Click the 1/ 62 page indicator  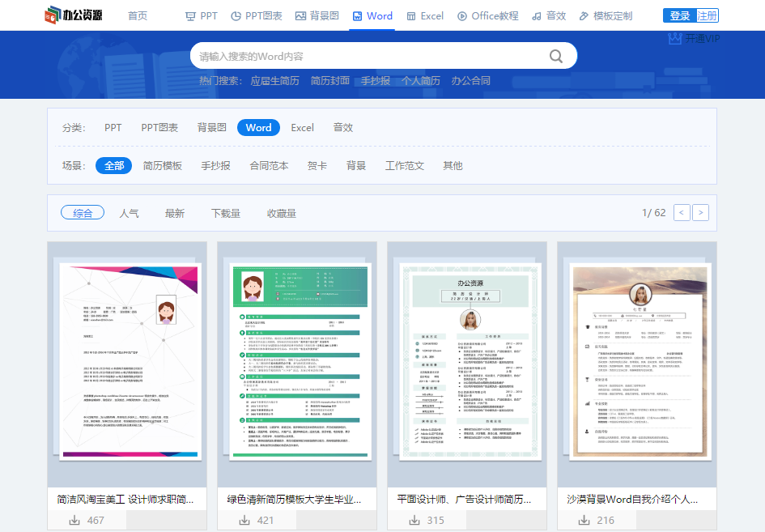point(654,213)
